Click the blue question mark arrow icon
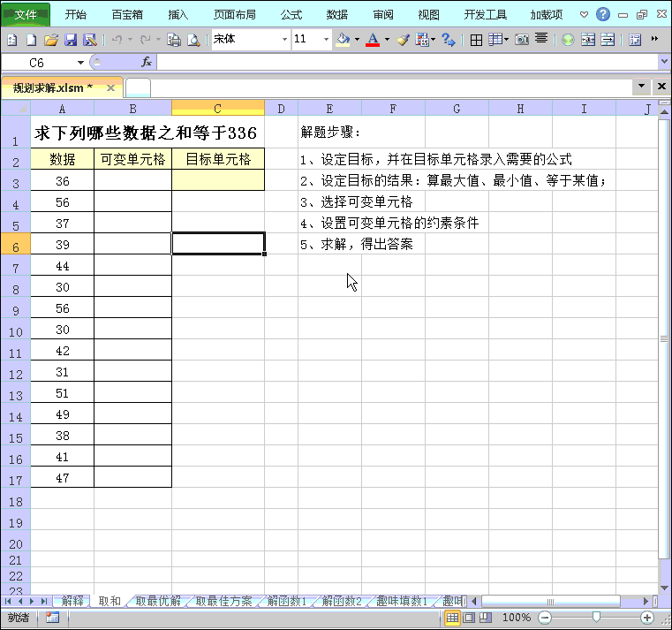The height and width of the screenshot is (630, 672). tap(449, 40)
